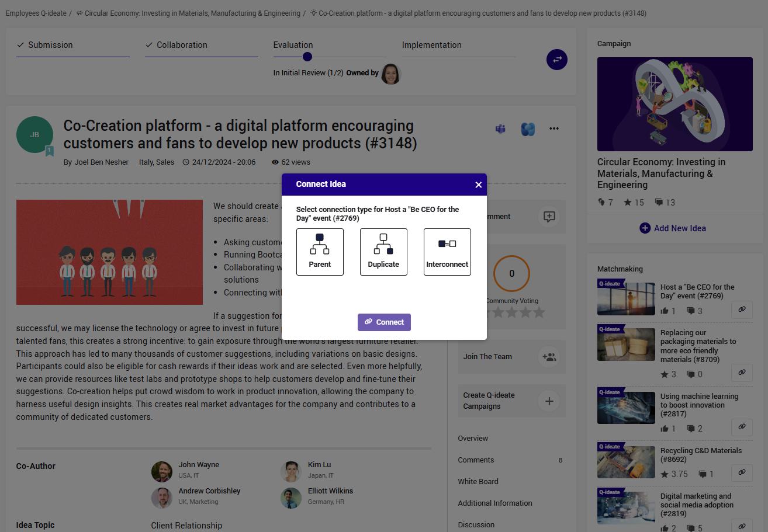Open Andrew Corbishley co-author profile
768x532 pixels.
(x=209, y=491)
